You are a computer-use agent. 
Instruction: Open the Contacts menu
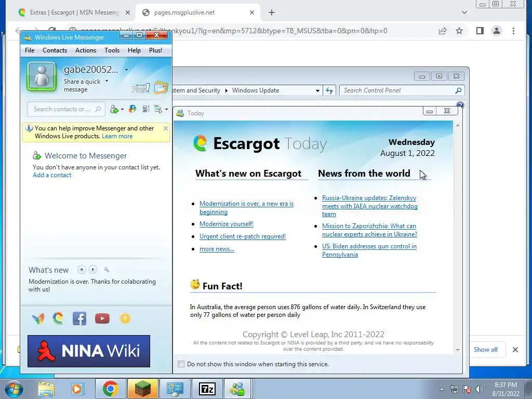pyautogui.click(x=55, y=50)
